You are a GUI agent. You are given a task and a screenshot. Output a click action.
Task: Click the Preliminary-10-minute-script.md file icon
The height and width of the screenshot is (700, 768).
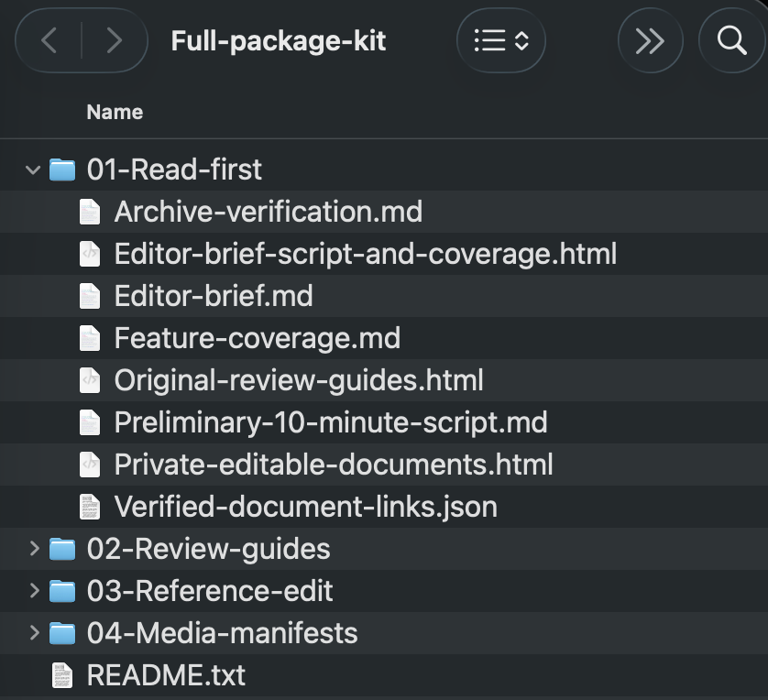pyautogui.click(x=90, y=422)
